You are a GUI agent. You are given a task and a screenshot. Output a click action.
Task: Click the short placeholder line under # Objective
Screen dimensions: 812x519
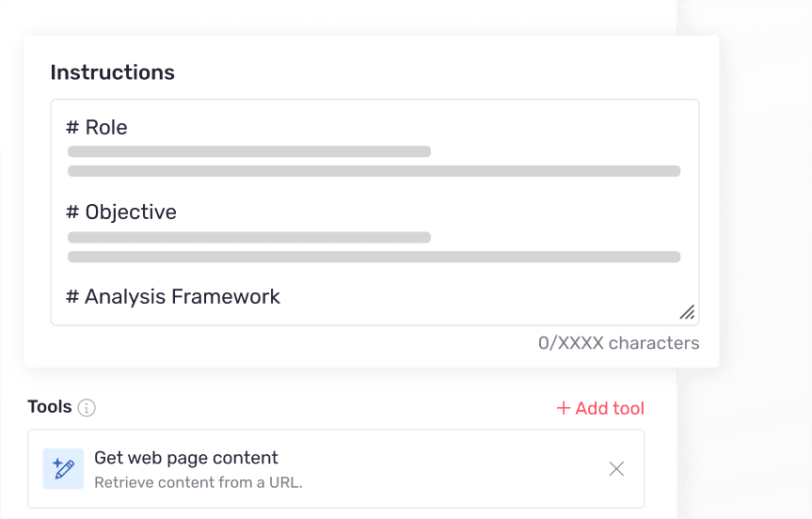coord(249,237)
